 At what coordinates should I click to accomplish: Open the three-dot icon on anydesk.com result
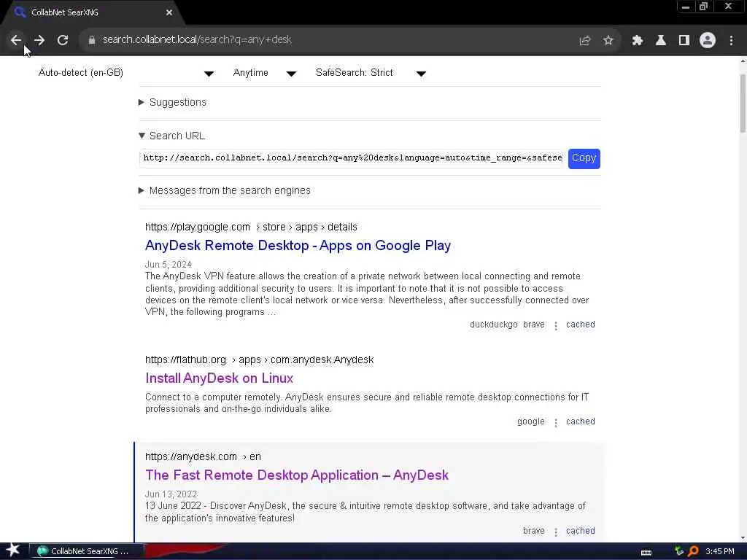click(x=555, y=532)
